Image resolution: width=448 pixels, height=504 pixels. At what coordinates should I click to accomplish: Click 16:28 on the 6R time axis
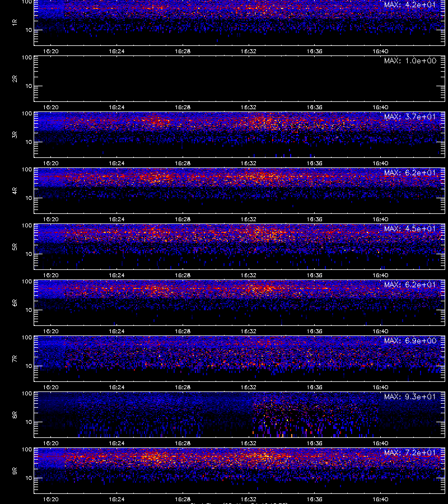pyautogui.click(x=183, y=332)
